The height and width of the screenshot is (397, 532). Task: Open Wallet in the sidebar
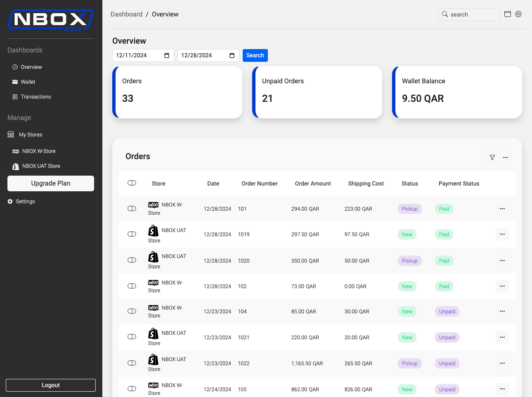coord(28,82)
